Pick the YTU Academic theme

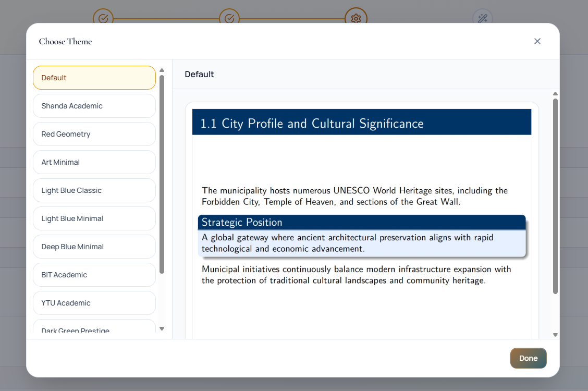[x=94, y=303]
